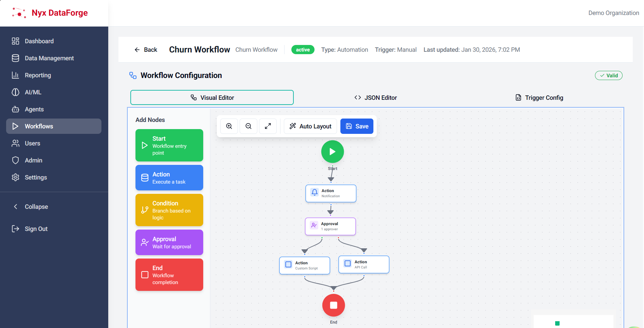
Task: Switch to the Visual Editor tab
Action: 212,98
